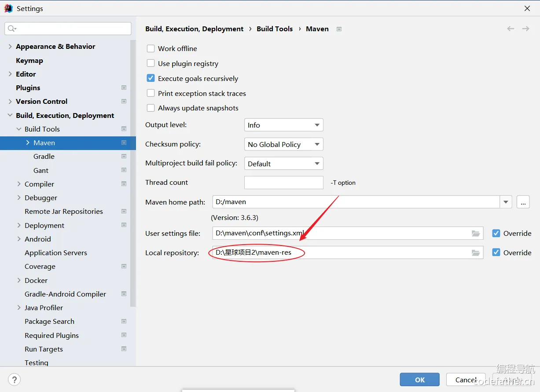This screenshot has height=392, width=540.
Task: Enable the Work offline checkbox
Action: (151, 49)
